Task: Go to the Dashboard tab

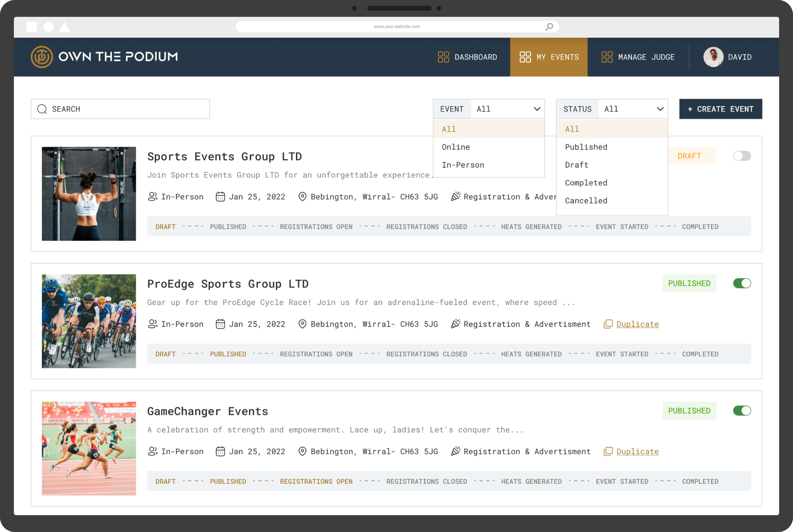Action: point(467,57)
